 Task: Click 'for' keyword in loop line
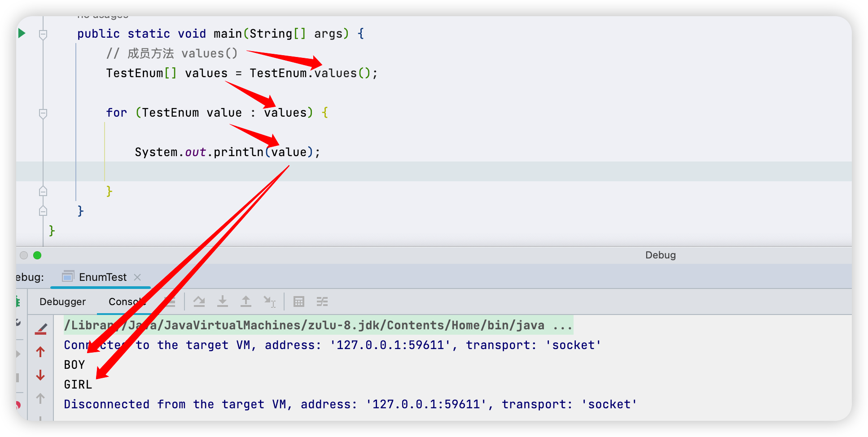point(117,113)
